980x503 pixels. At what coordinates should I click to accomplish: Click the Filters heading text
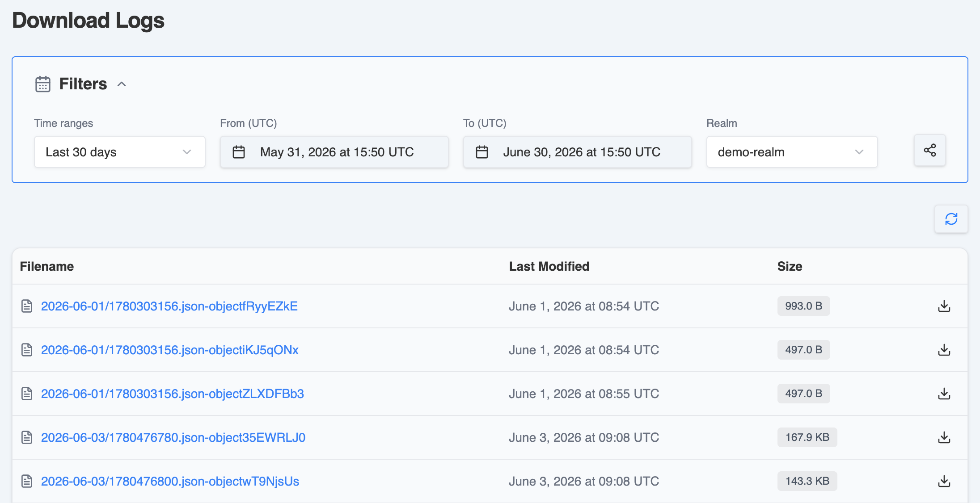click(x=83, y=84)
